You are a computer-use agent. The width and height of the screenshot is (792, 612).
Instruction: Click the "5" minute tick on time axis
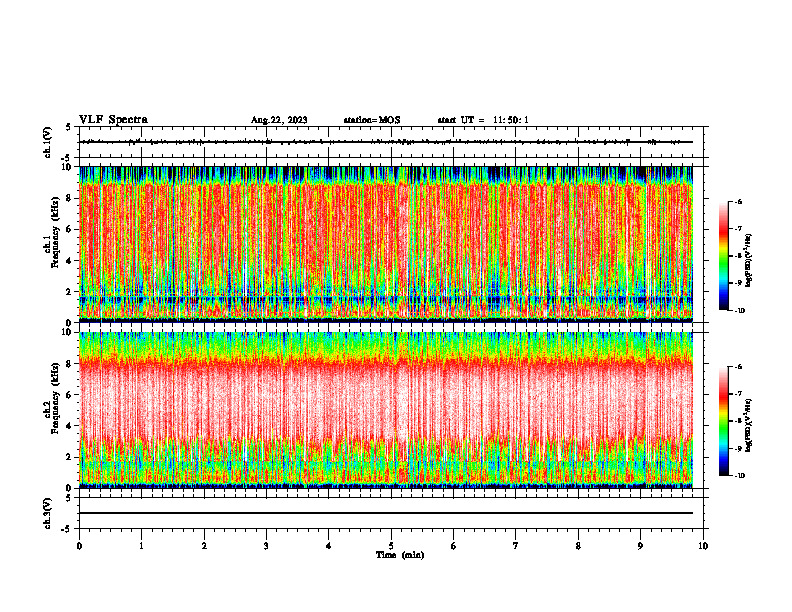[x=391, y=546]
